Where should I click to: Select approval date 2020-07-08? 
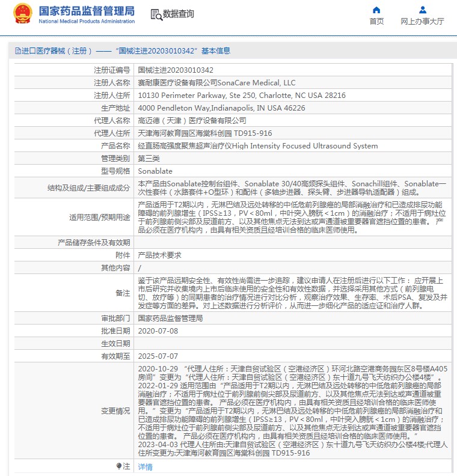158,331
